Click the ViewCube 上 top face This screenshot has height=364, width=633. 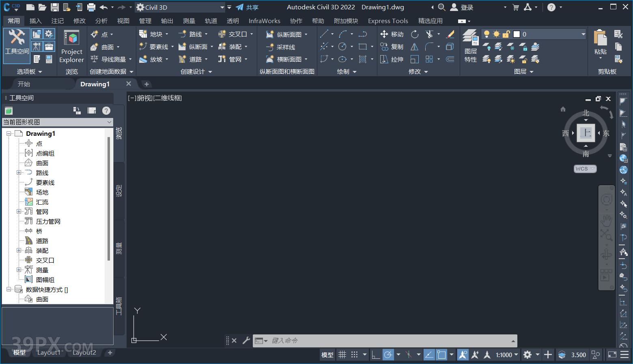[586, 133]
